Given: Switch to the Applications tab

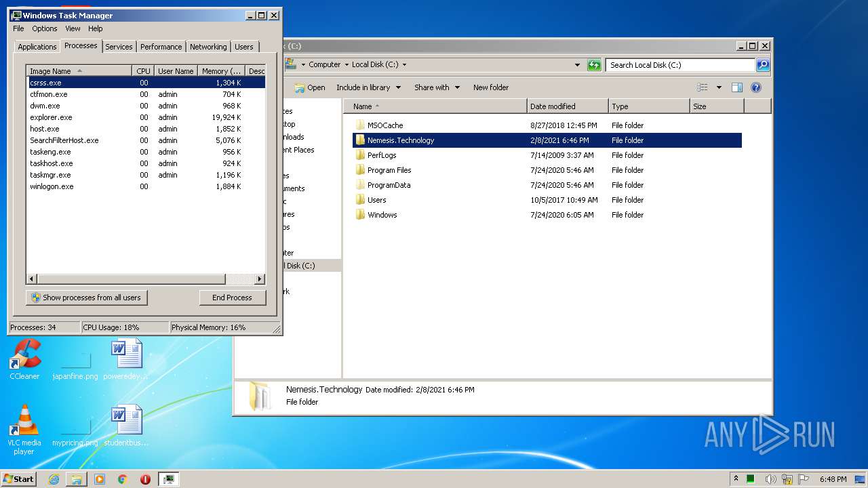Looking at the screenshot, I should tap(37, 47).
